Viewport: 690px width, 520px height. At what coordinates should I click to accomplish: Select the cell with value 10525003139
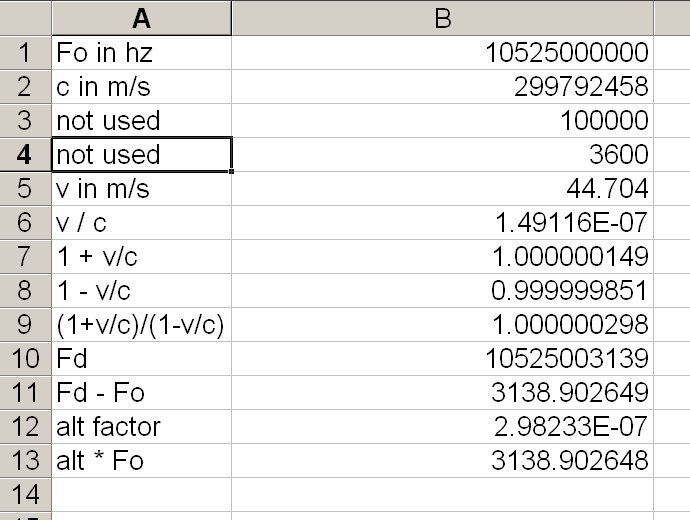442,359
